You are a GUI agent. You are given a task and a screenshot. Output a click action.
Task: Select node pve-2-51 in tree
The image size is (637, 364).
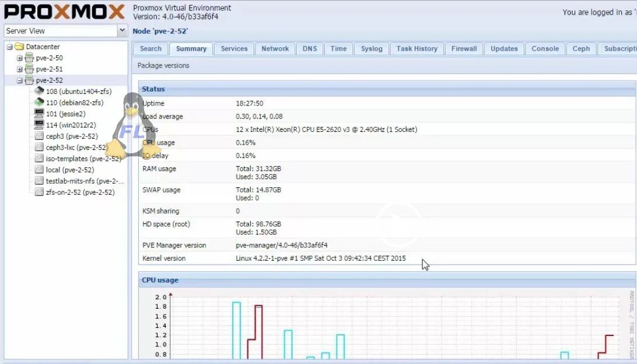[x=49, y=69]
